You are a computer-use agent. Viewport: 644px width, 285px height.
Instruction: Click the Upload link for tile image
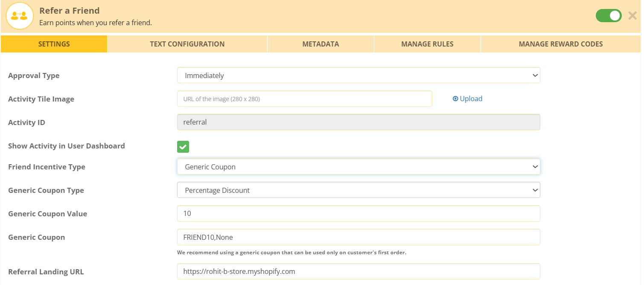467,99
